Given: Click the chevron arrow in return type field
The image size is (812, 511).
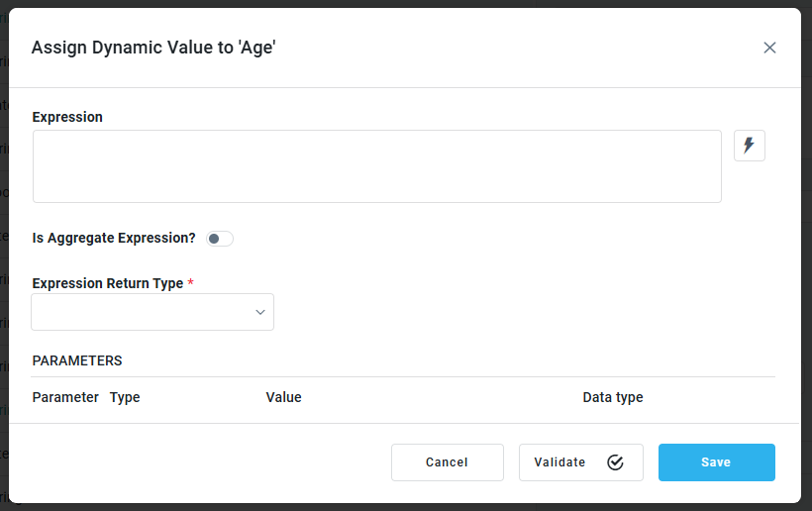Looking at the screenshot, I should 260,312.
